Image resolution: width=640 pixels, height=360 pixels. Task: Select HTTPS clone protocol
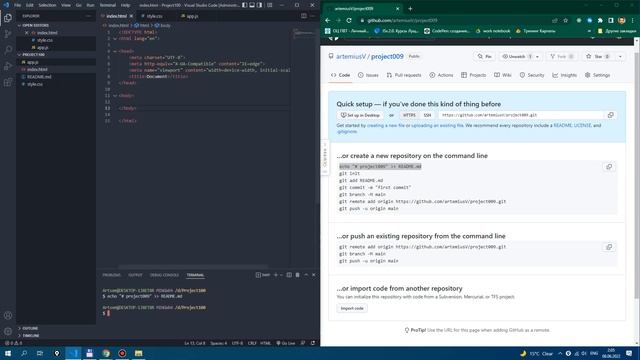click(x=409, y=115)
